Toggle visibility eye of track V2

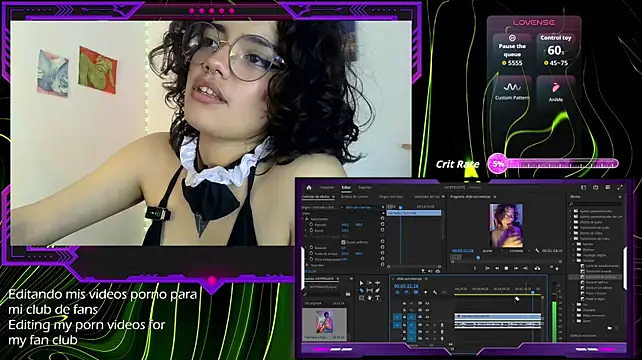[x=427, y=310]
